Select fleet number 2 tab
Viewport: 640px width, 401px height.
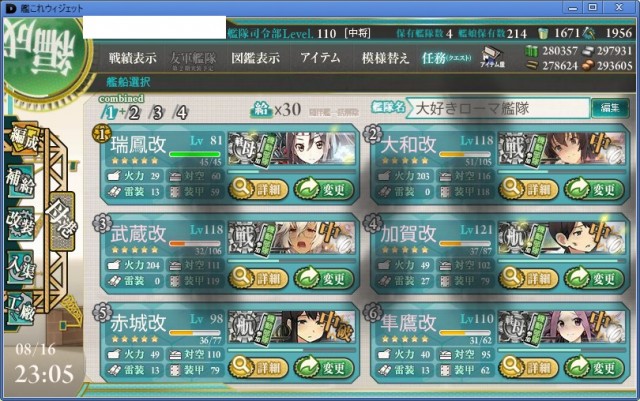pos(134,113)
